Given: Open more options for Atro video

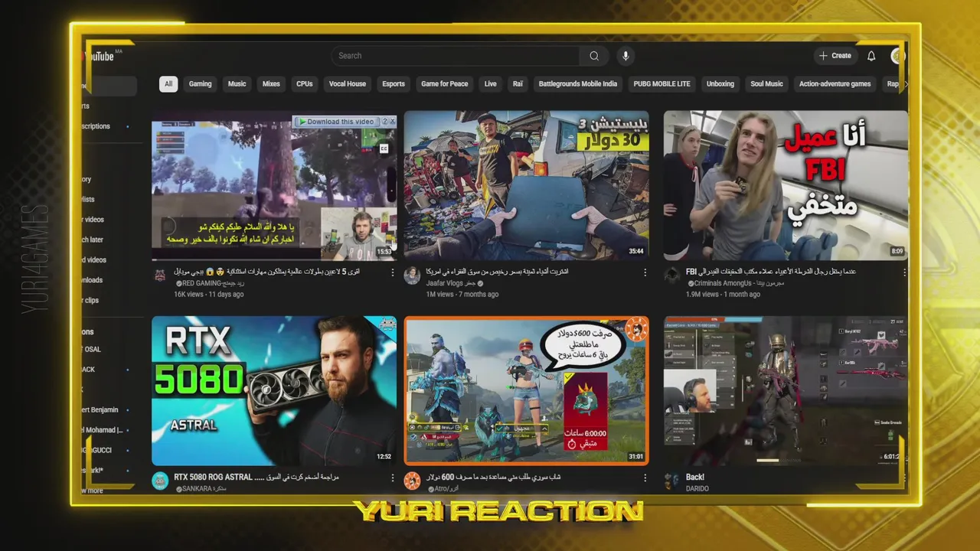Looking at the screenshot, I should (645, 478).
